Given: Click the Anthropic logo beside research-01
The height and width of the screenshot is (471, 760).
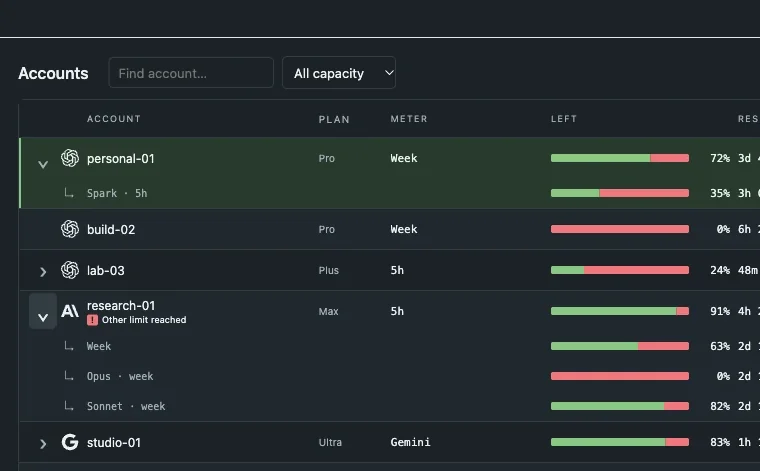Looking at the screenshot, I should [70, 311].
